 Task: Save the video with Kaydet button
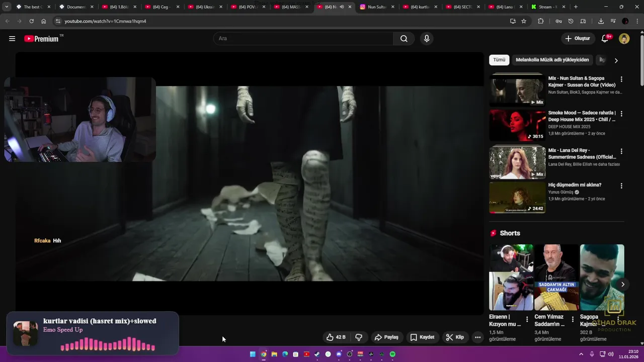tap(422, 337)
